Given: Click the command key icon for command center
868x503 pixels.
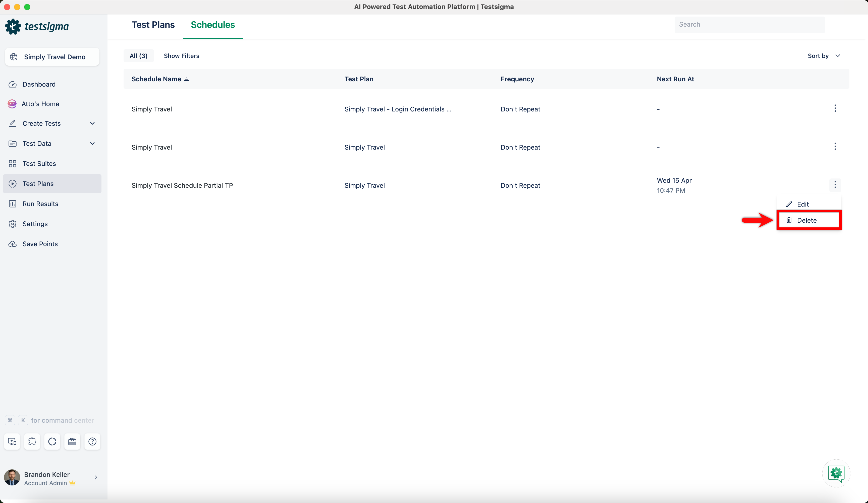Looking at the screenshot, I should tap(10, 420).
